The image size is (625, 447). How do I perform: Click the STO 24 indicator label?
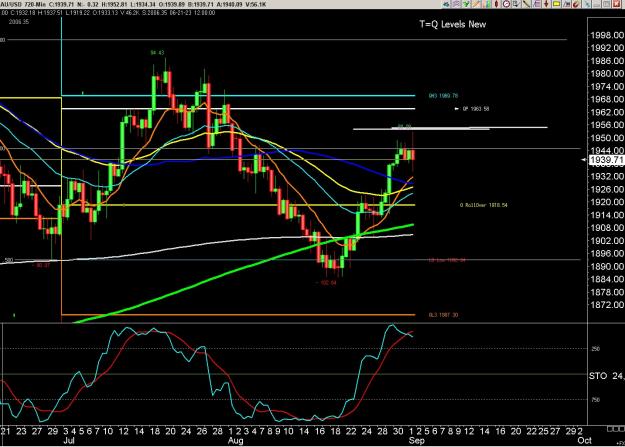coord(607,376)
